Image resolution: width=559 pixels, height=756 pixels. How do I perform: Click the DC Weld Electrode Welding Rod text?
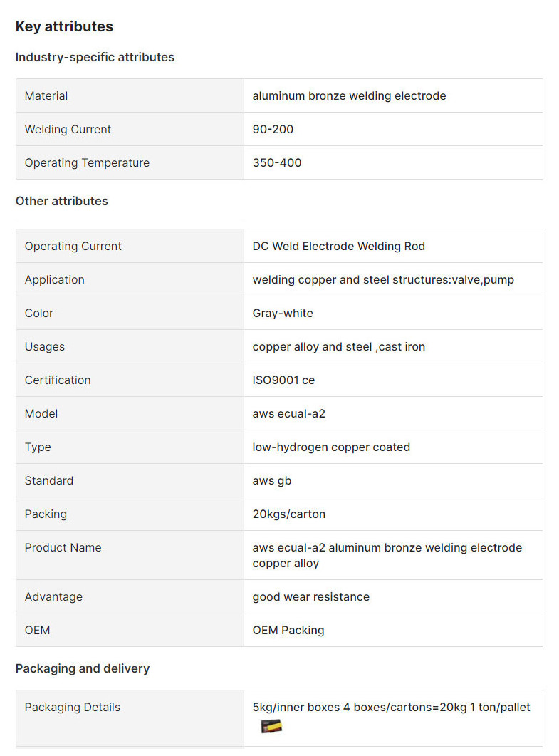point(338,246)
